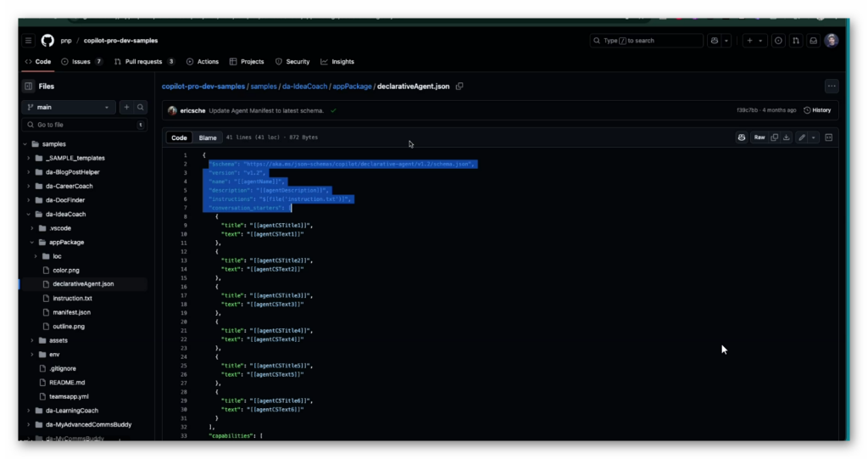Image resolution: width=868 pixels, height=459 pixels.
Task: Click the search box 'Type / to search'
Action: [646, 41]
